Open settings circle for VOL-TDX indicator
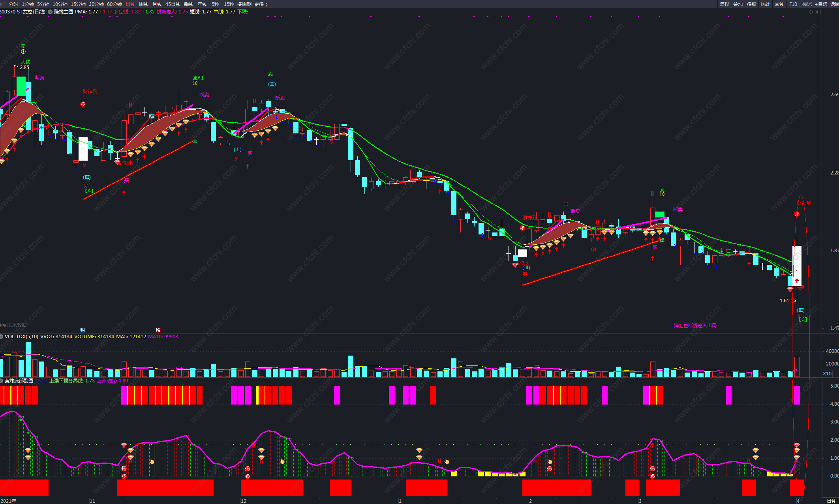The height and width of the screenshot is (504, 839). (2, 337)
